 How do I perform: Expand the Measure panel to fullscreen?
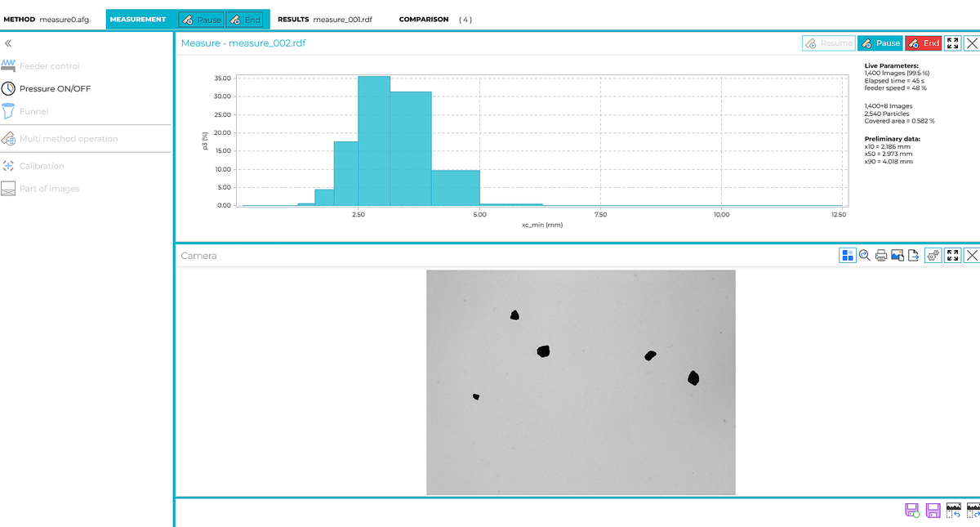click(x=952, y=43)
